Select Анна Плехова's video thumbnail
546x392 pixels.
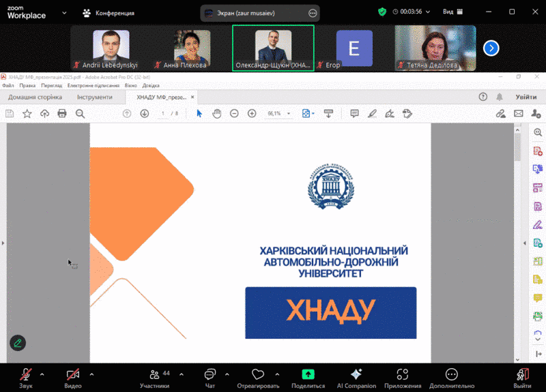point(192,48)
